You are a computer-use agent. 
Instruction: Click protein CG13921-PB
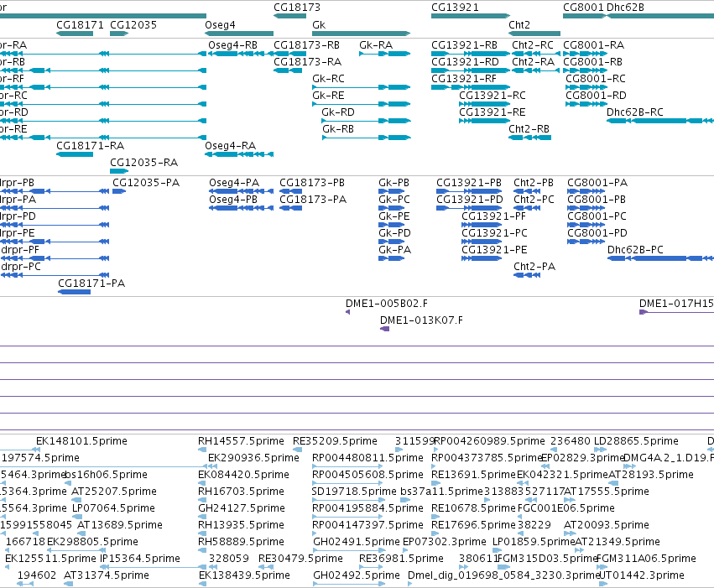[x=468, y=183]
